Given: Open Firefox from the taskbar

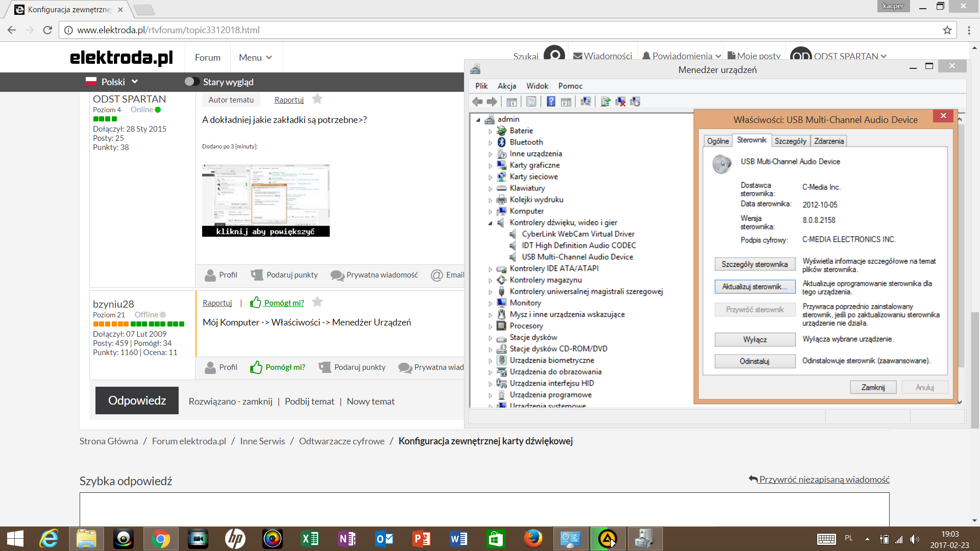Looking at the screenshot, I should pyautogui.click(x=533, y=539).
